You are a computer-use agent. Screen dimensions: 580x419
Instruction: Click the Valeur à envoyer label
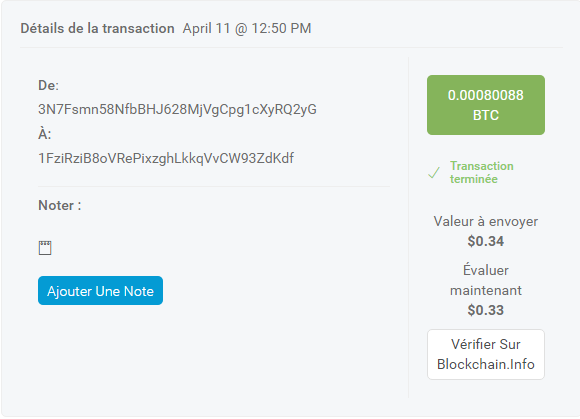pyautogui.click(x=486, y=222)
